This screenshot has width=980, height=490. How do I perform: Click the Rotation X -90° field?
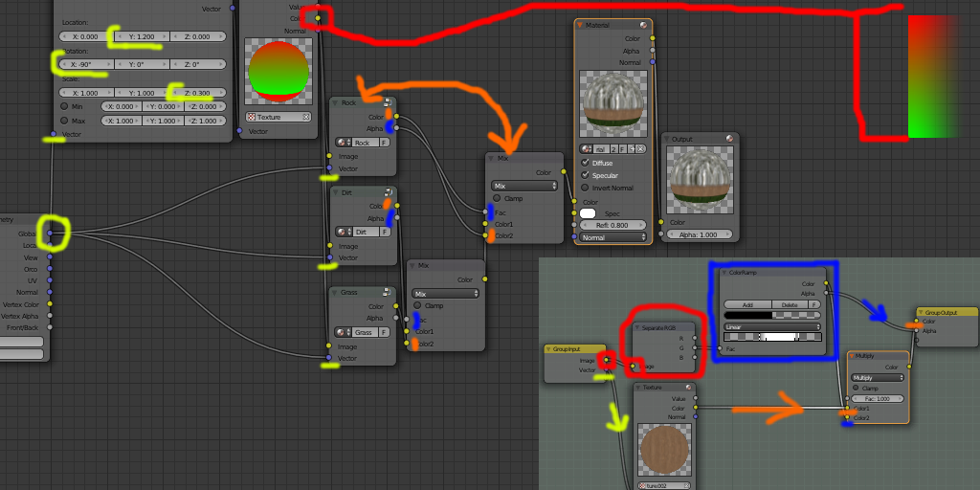[86, 64]
